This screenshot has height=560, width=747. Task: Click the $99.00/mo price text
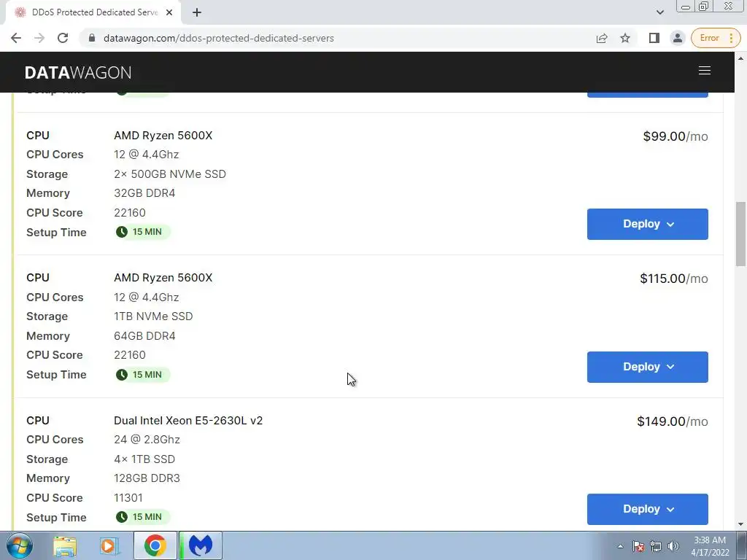click(x=675, y=136)
